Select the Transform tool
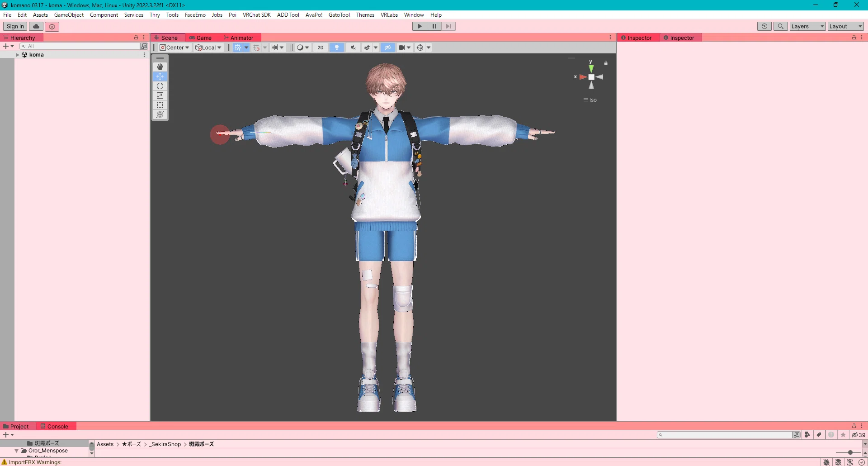868x466 pixels. pos(160,114)
